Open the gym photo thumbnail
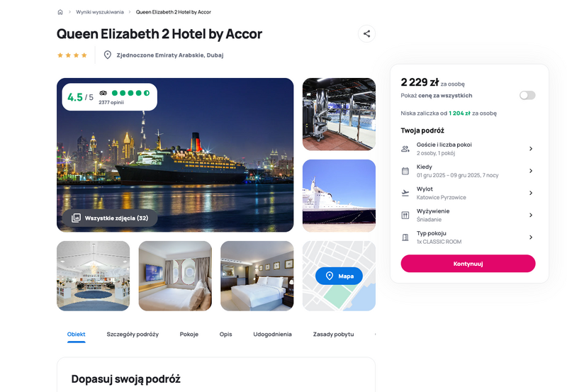The image size is (567, 392). (339, 114)
